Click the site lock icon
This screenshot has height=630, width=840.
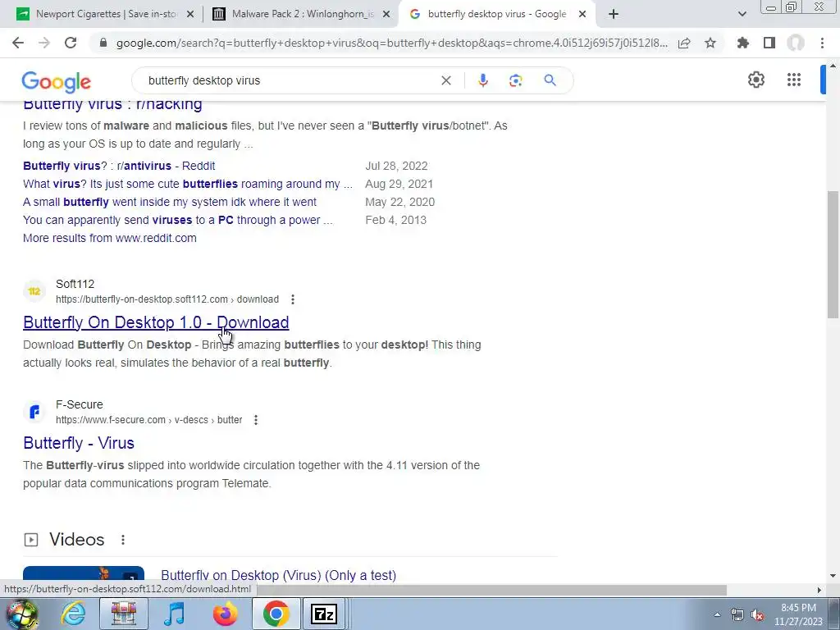click(x=103, y=43)
